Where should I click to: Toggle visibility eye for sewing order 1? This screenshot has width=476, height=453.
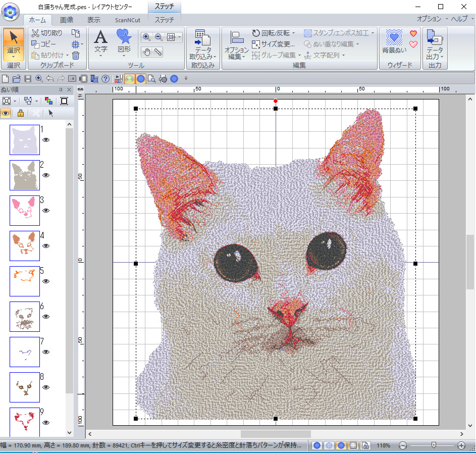(46, 140)
